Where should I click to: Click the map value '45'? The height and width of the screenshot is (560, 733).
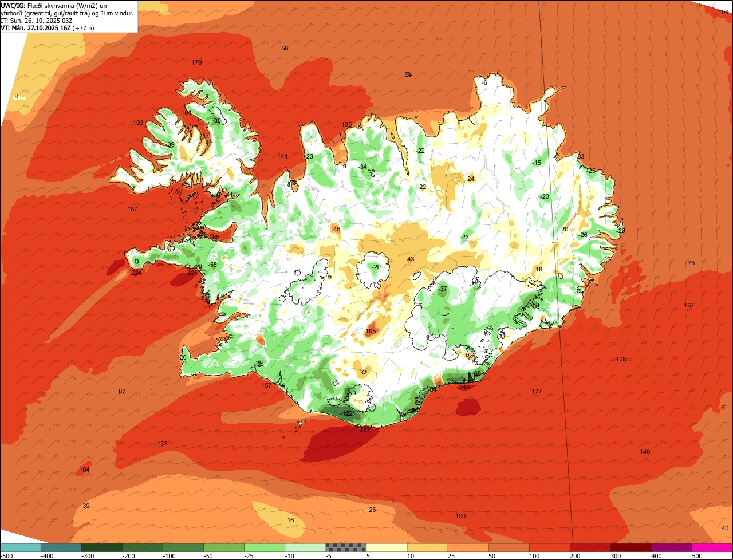[337, 230]
